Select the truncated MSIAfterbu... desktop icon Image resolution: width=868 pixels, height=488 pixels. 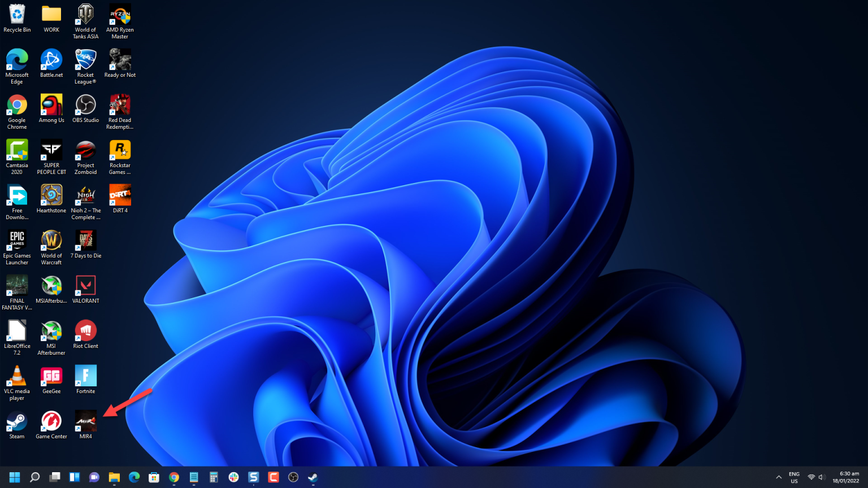[51, 290]
